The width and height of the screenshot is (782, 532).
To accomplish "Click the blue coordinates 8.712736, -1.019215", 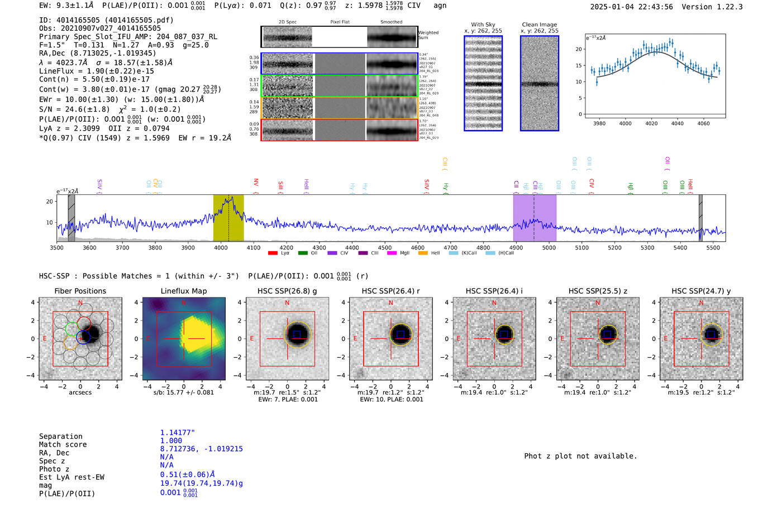I will (x=202, y=449).
